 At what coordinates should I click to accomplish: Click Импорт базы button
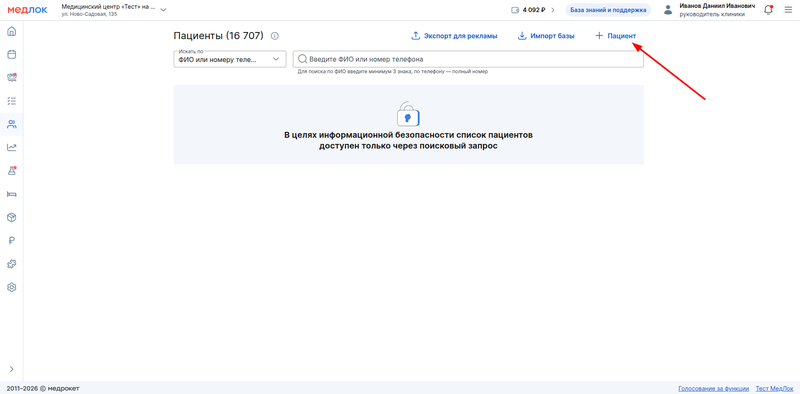546,36
